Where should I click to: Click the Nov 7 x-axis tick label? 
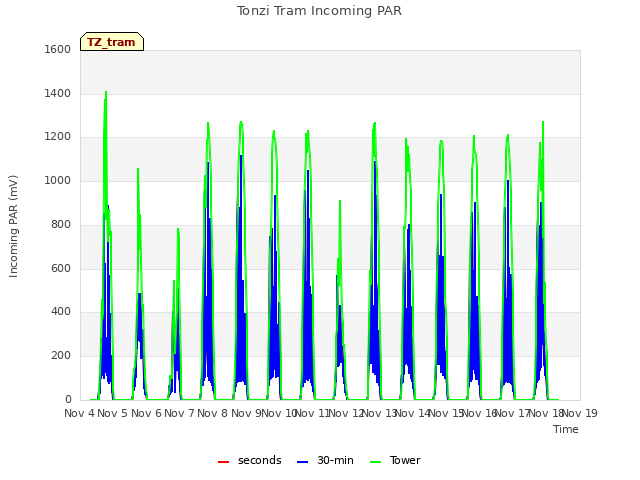(179, 413)
